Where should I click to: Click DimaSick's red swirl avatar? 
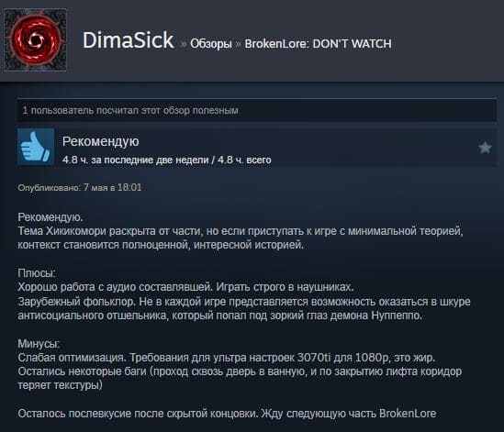click(x=35, y=39)
